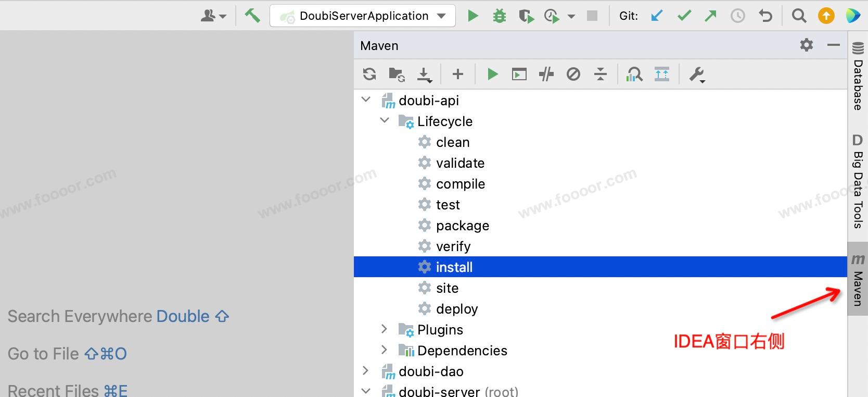Click the Build project hammer icon
Image resolution: width=868 pixels, height=397 pixels.
click(252, 16)
